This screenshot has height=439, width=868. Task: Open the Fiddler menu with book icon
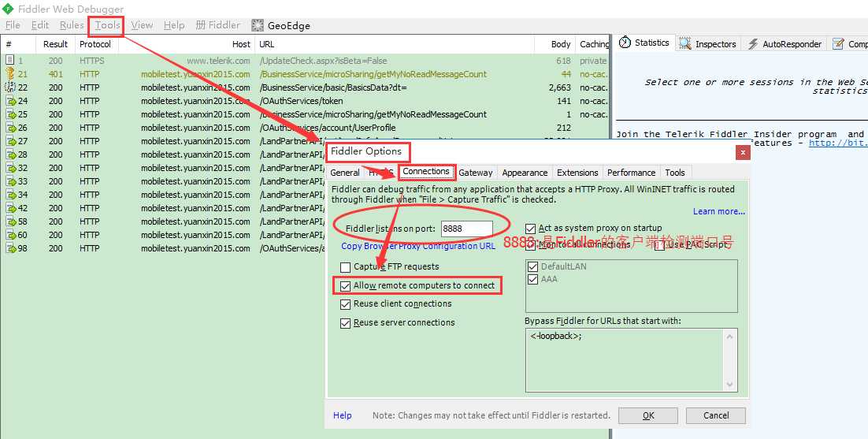point(217,25)
